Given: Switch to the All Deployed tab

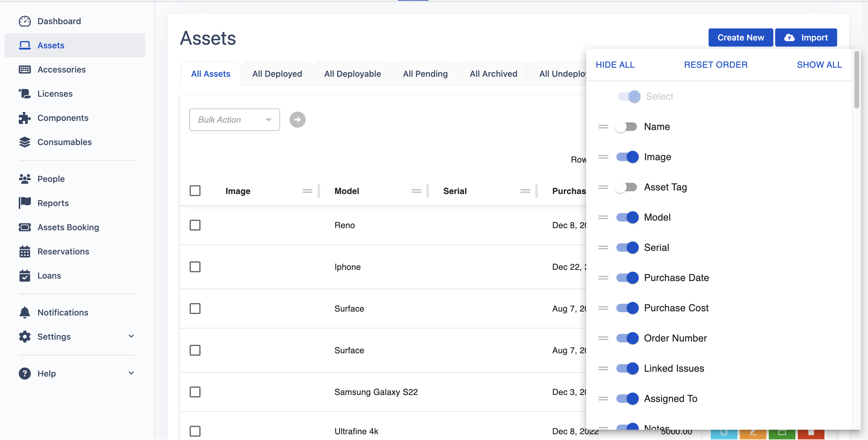Looking at the screenshot, I should coord(277,74).
